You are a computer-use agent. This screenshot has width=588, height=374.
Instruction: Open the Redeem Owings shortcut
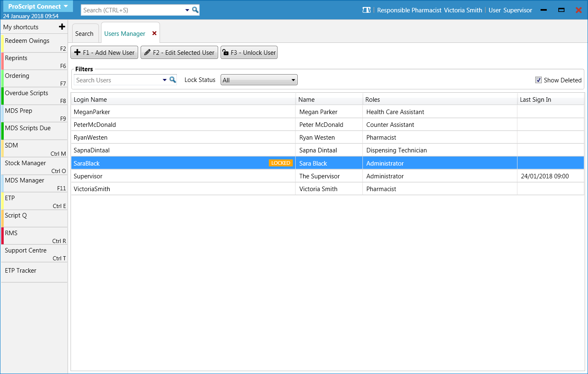pos(34,44)
